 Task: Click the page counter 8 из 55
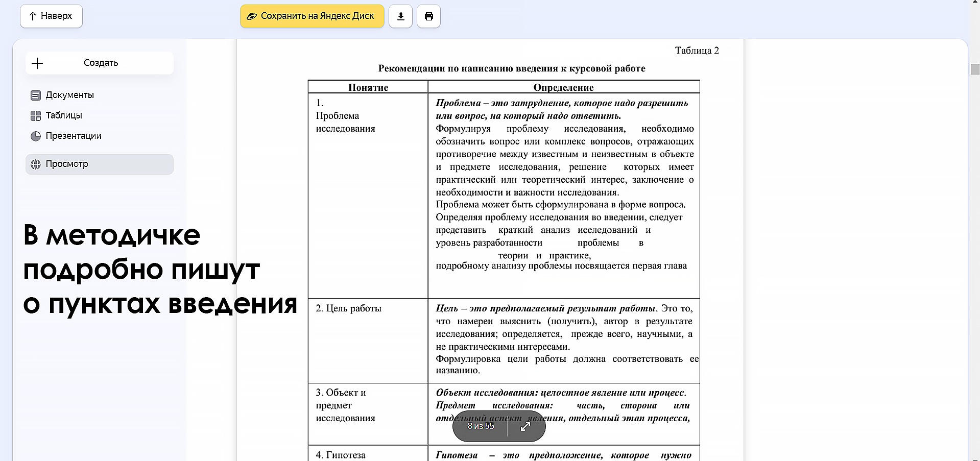(481, 426)
